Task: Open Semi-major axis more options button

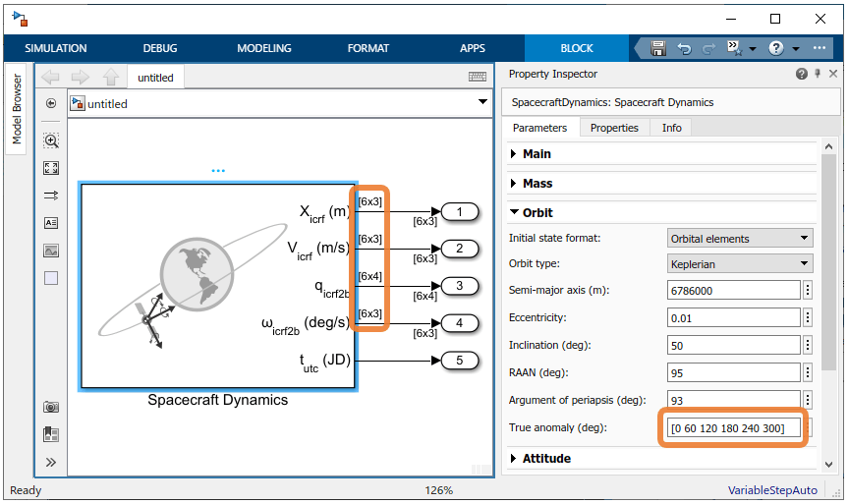Action: point(808,291)
